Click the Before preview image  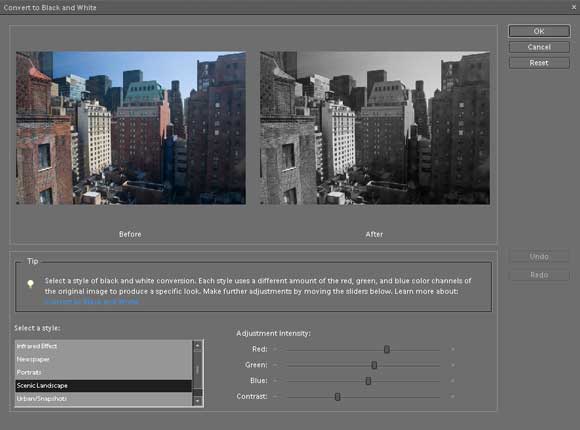point(131,128)
